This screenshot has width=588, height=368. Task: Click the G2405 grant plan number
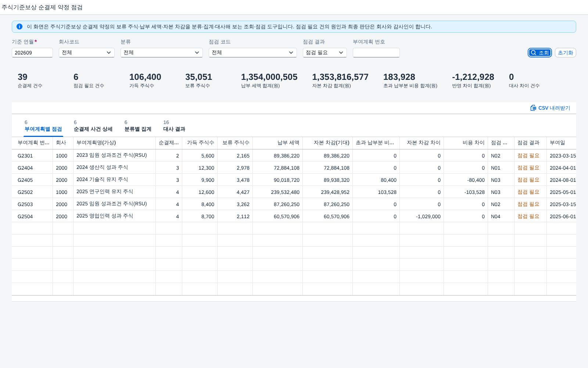point(25,180)
